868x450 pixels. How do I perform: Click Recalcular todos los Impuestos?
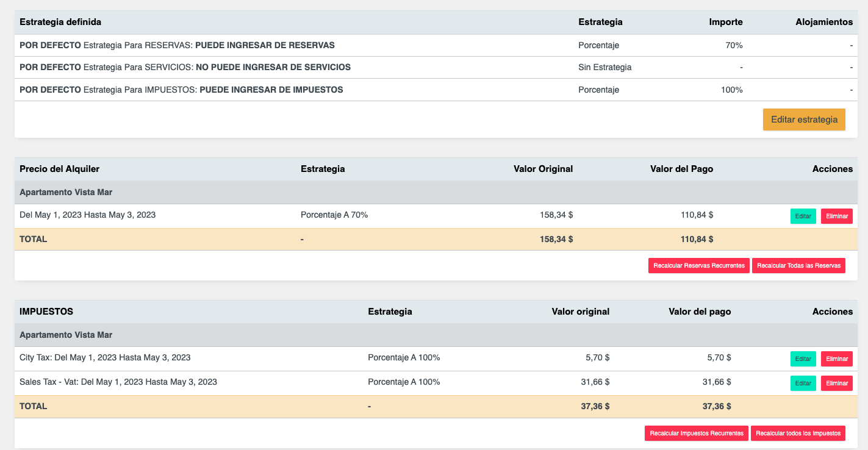click(798, 433)
